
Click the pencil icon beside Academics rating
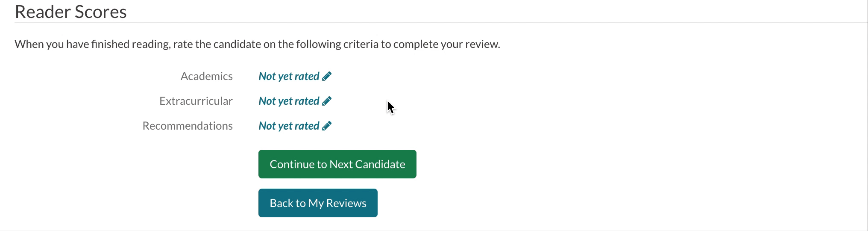[x=327, y=77]
